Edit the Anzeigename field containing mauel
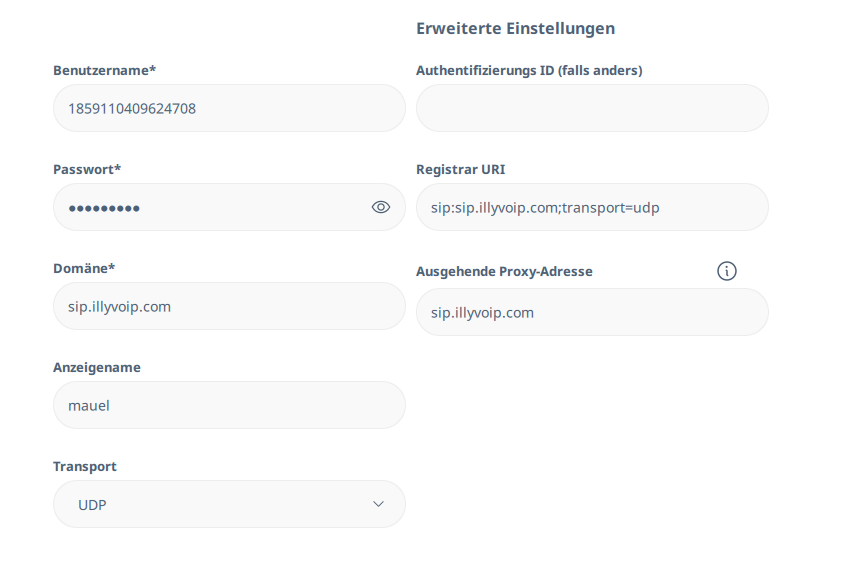 229,405
